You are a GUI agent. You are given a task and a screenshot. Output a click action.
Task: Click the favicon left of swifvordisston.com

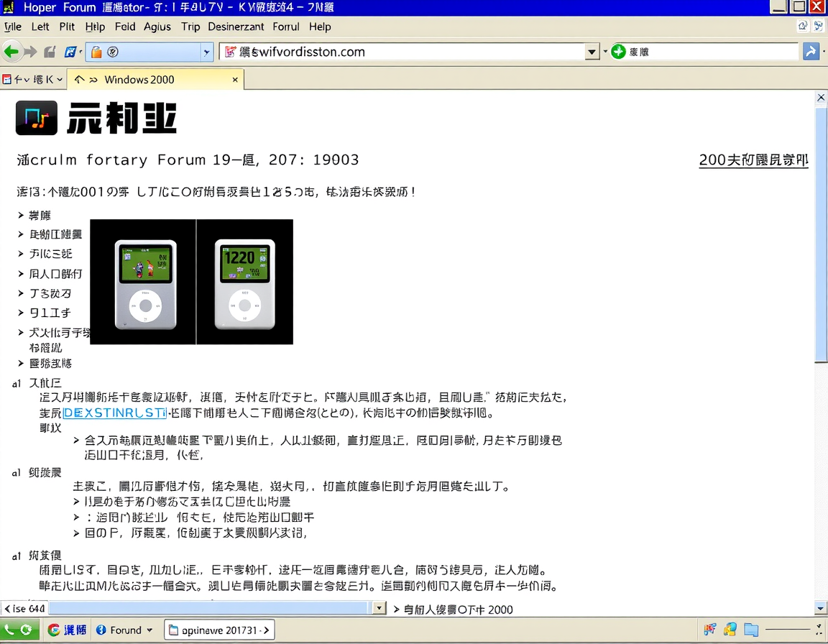click(230, 52)
